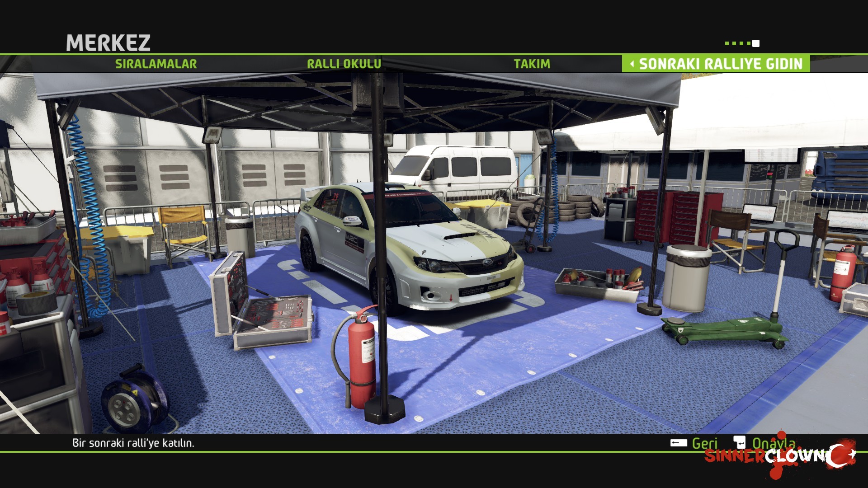Select the first green page indicator dot
The height and width of the screenshot is (488, 868).
click(x=727, y=43)
